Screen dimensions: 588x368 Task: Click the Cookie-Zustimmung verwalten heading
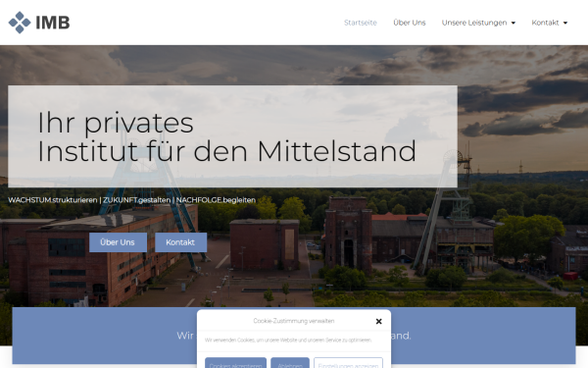pyautogui.click(x=294, y=321)
